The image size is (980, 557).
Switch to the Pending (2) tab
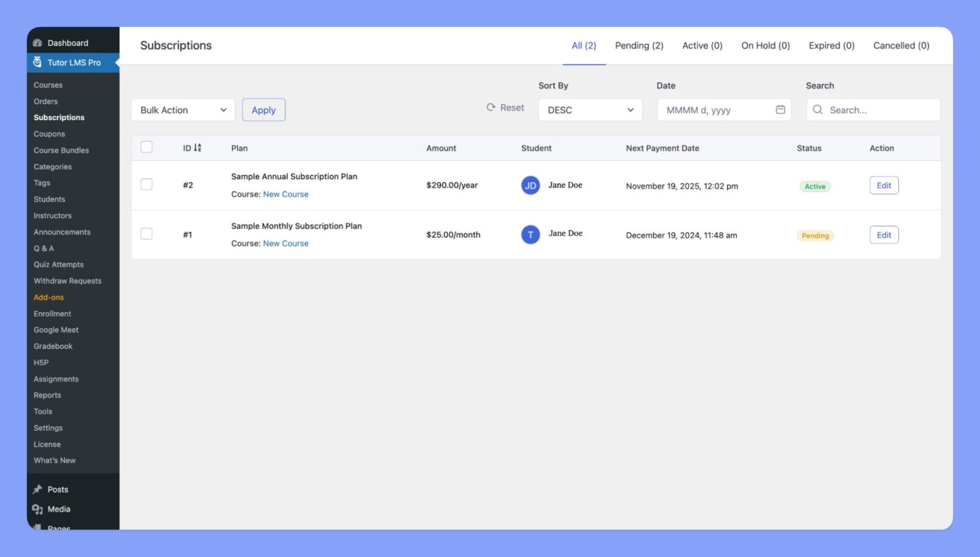click(639, 45)
